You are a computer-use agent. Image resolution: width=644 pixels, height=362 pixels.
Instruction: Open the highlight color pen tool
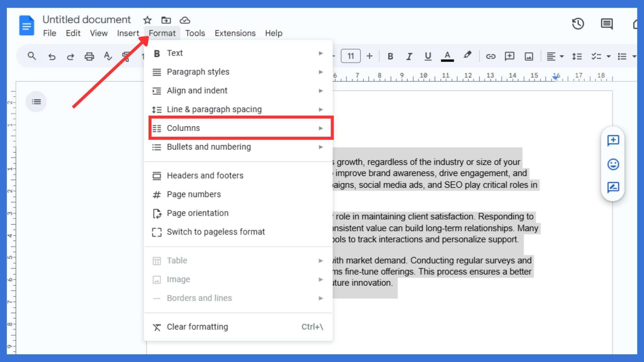pos(467,55)
